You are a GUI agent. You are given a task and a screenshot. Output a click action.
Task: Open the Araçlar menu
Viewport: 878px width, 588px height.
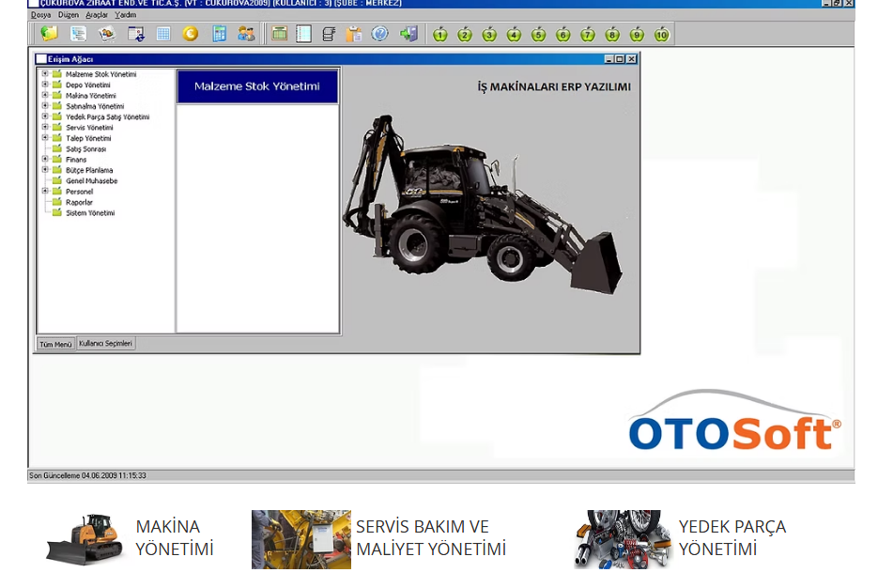coord(97,15)
